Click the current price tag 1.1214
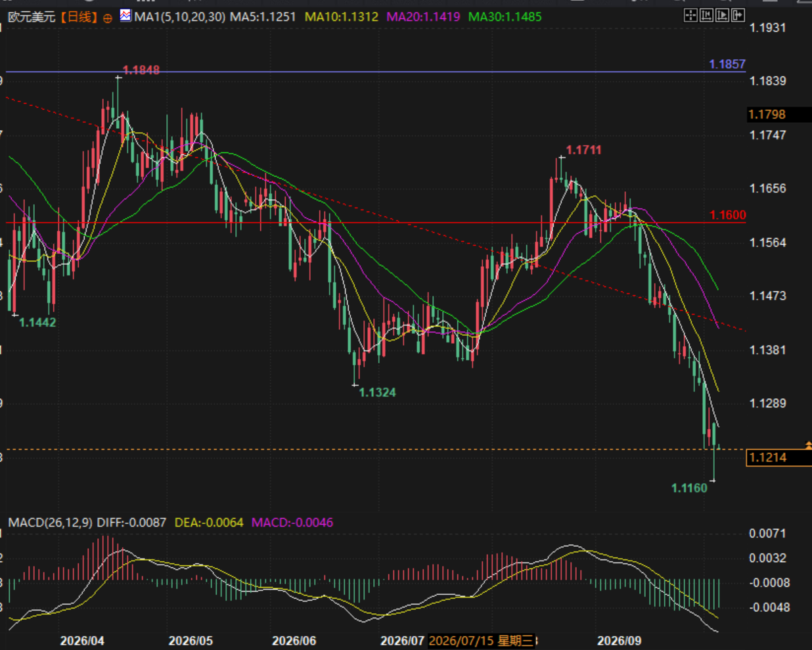The height and width of the screenshot is (650, 812). click(778, 457)
